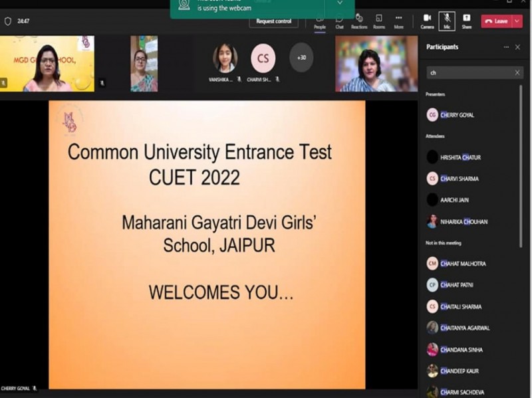
Task: Click the Attendees section heading
Action: click(x=435, y=136)
